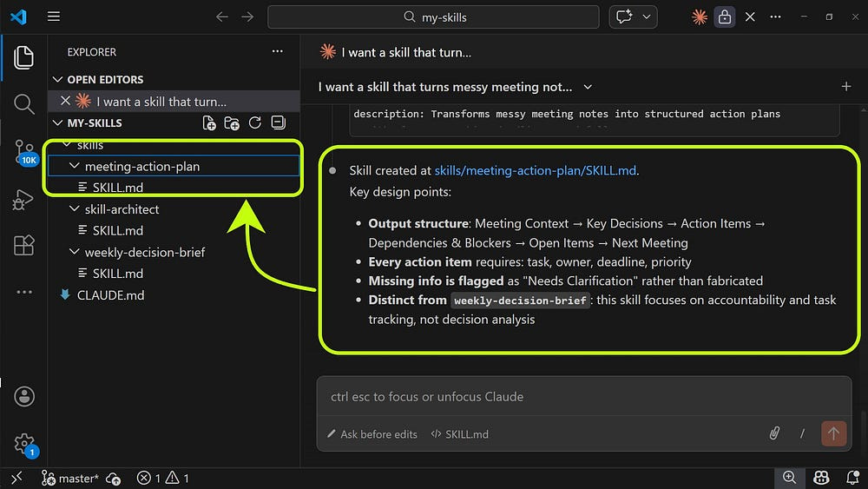Open conversation title dropdown chevron

point(588,87)
